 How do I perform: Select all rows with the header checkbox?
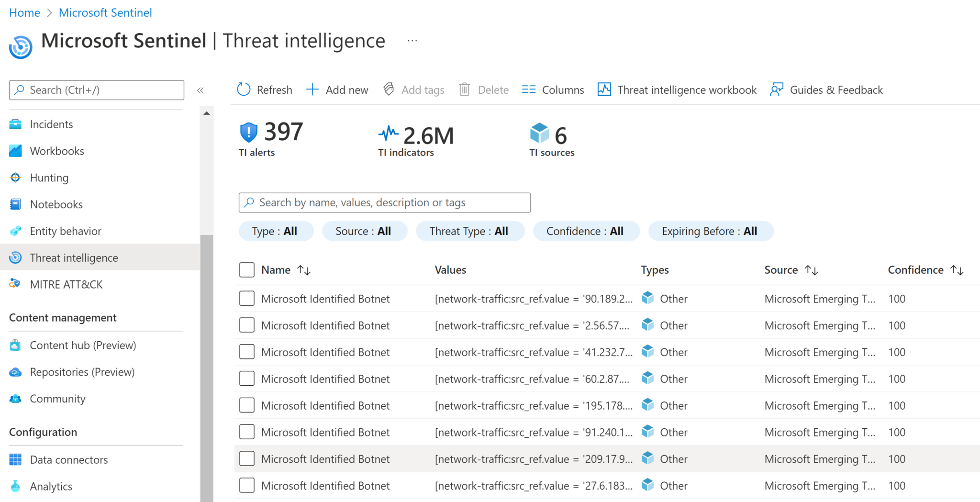tap(246, 269)
